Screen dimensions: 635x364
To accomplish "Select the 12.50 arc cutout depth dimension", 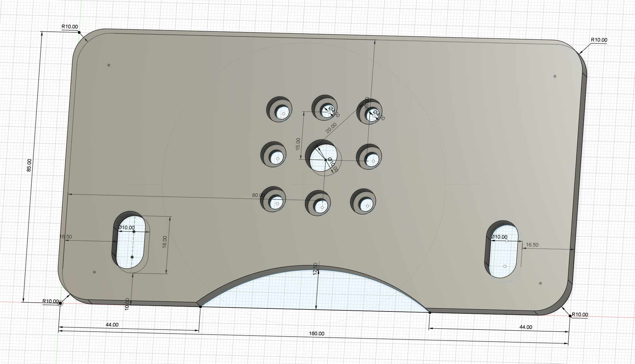I will tap(315, 269).
